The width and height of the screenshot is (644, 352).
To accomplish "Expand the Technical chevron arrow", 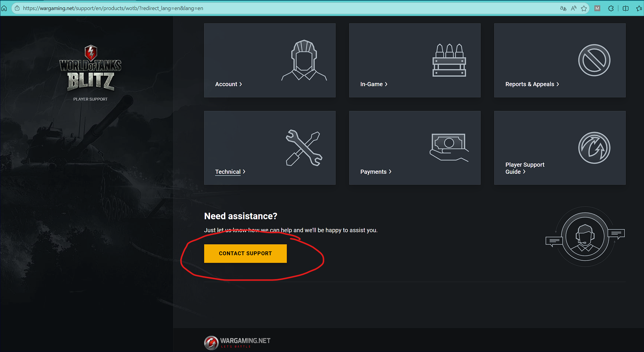I will pyautogui.click(x=244, y=171).
